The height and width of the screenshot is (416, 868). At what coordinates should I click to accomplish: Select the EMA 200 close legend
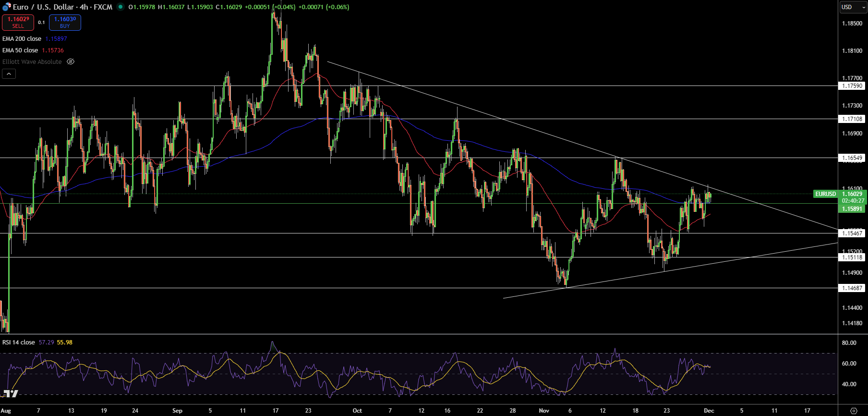[22, 38]
